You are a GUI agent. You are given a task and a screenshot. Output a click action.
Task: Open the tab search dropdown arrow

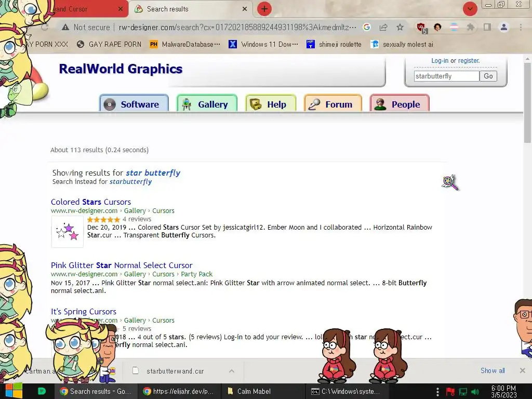pyautogui.click(x=470, y=9)
